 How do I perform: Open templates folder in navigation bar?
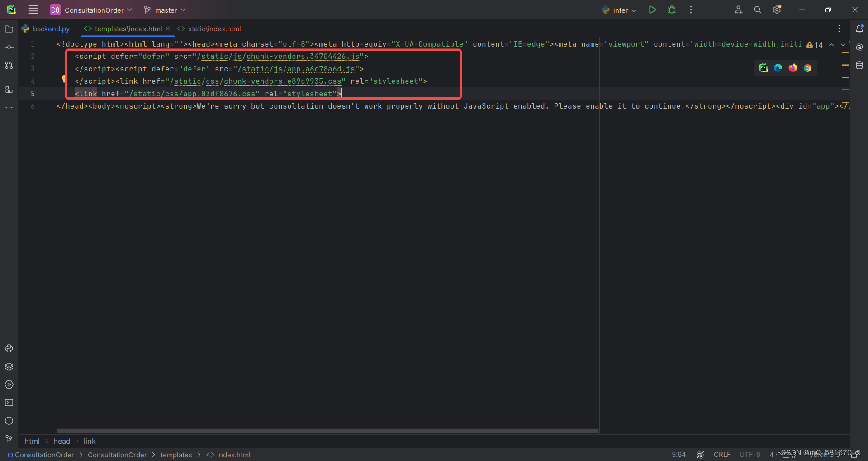(x=176, y=455)
